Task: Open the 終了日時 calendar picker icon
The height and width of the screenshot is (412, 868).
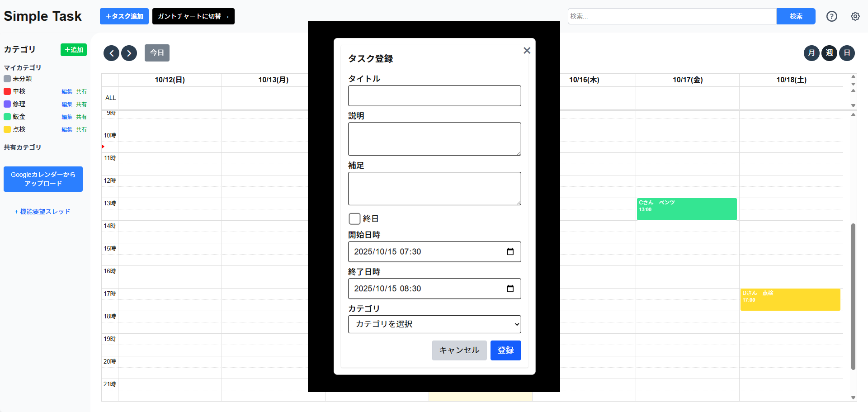Action: tap(510, 289)
